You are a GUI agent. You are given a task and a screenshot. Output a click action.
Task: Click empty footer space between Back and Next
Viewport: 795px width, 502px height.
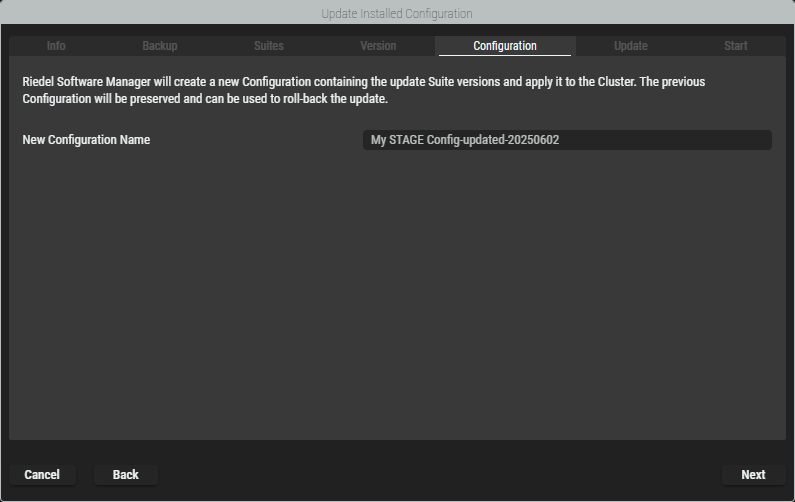[x=440, y=475]
